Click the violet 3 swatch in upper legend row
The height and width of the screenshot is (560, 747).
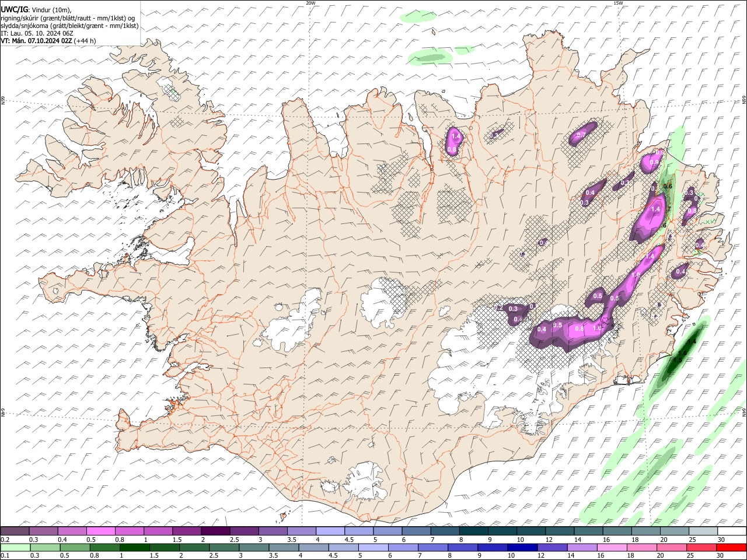[x=272, y=531]
